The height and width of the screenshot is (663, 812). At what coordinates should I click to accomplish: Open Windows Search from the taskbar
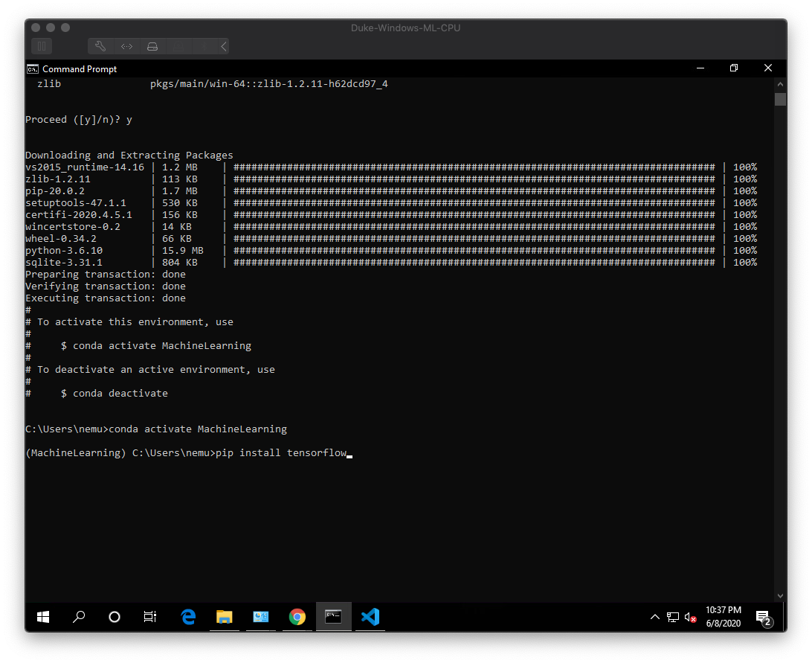(79, 617)
